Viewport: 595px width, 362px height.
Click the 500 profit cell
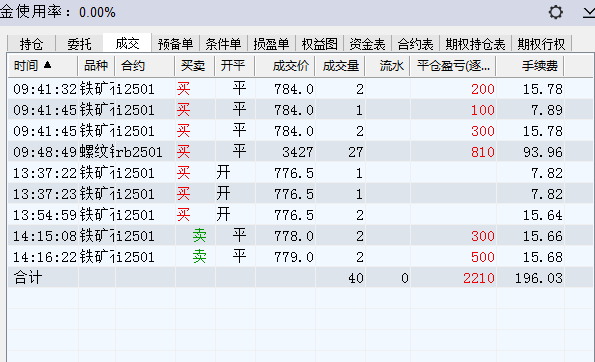click(x=453, y=257)
